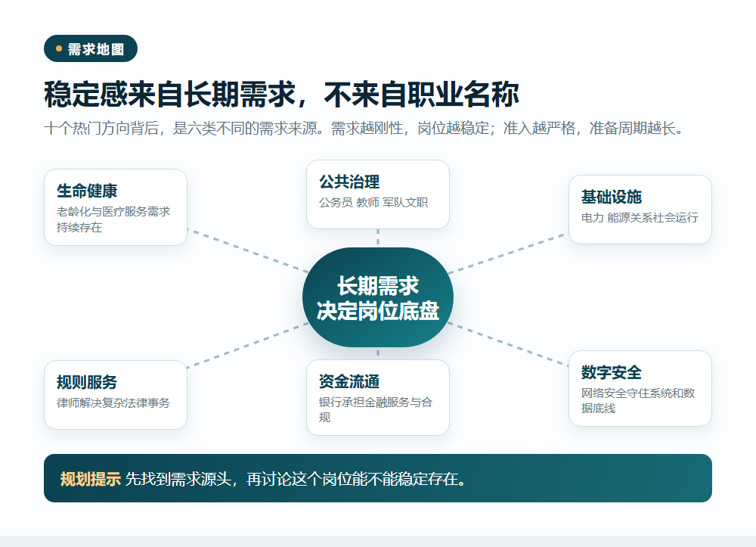The width and height of the screenshot is (756, 547).
Task: Click the orange dot in 需求地图 badge
Action: [x=59, y=48]
